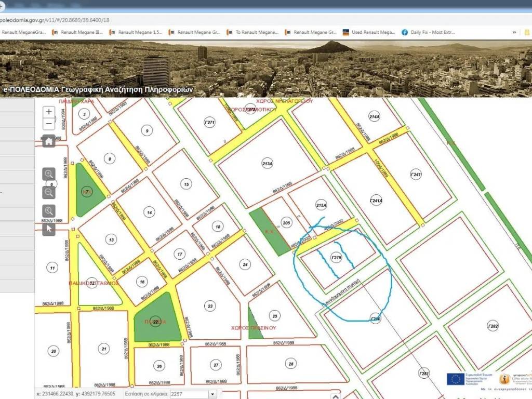Click the green square at block 22

click(x=156, y=321)
